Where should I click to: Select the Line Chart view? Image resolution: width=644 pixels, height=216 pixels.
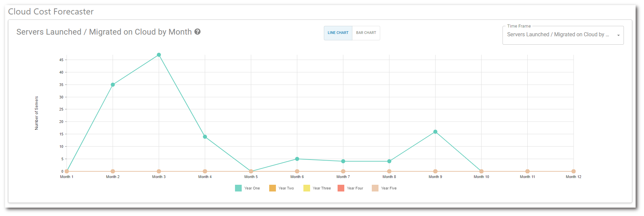pyautogui.click(x=338, y=33)
